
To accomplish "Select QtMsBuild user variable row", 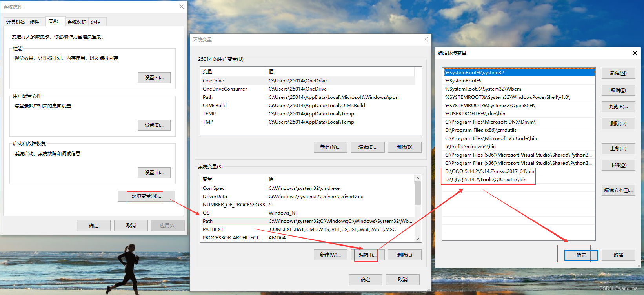I will point(307,106).
